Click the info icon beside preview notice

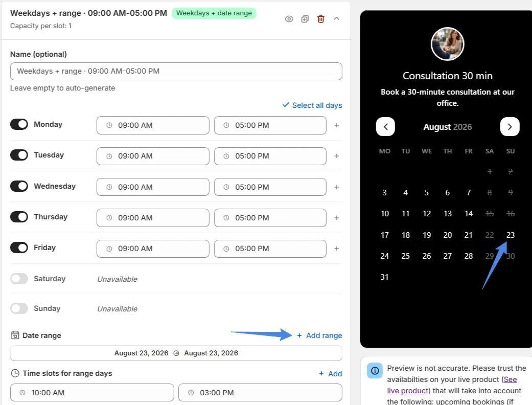[375, 370]
